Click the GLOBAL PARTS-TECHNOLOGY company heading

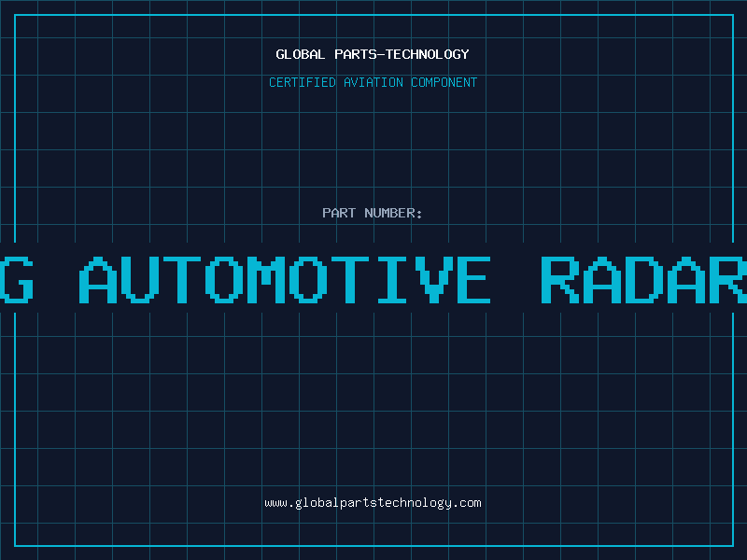pyautogui.click(x=373, y=54)
